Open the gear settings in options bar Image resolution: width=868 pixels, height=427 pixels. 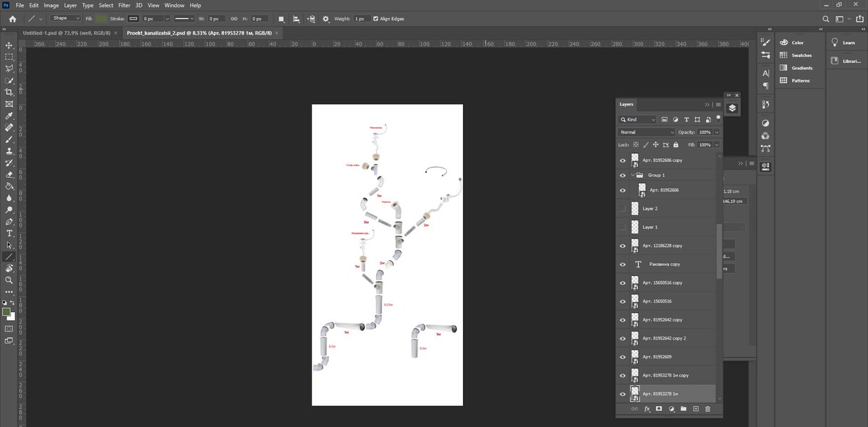click(325, 19)
